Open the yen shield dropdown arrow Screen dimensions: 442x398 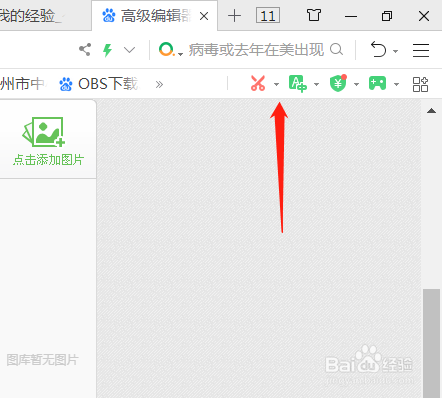pyautogui.click(x=356, y=84)
